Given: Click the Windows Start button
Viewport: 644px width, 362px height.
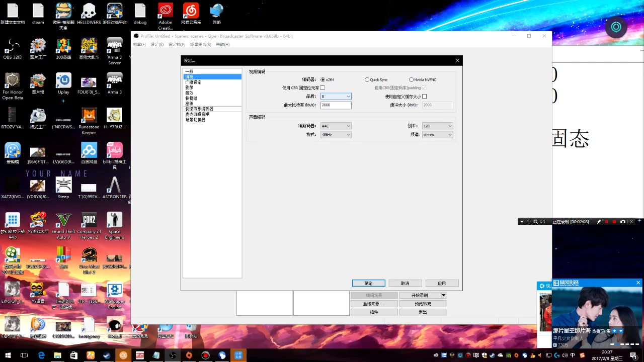Looking at the screenshot, I should coord(8,355).
